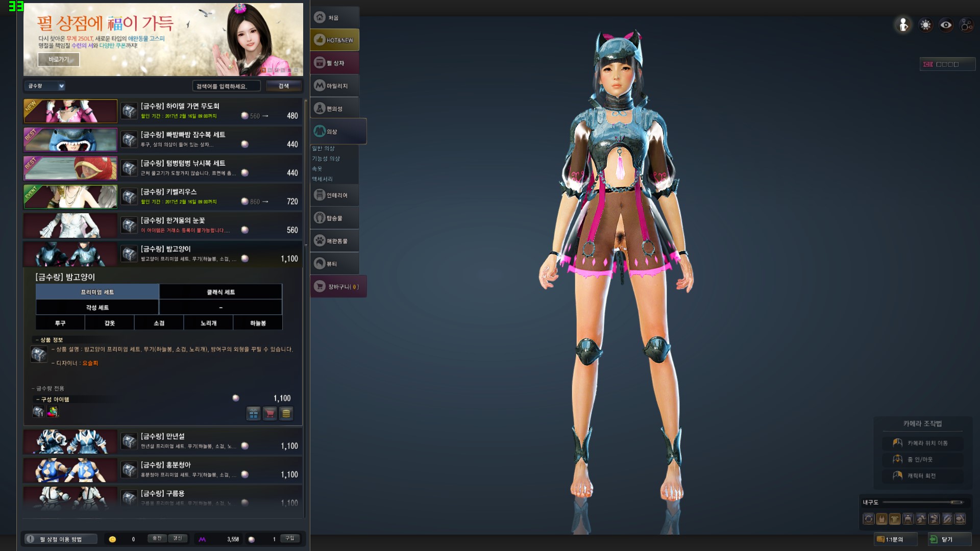Image resolution: width=980 pixels, height=551 pixels.
Task: Click the gift present icon button
Action: tap(254, 413)
